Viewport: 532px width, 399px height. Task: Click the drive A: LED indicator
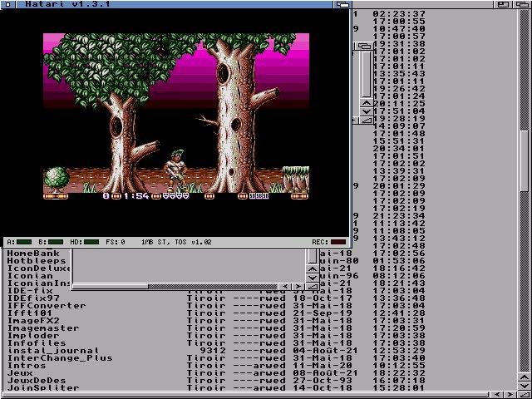24,242
